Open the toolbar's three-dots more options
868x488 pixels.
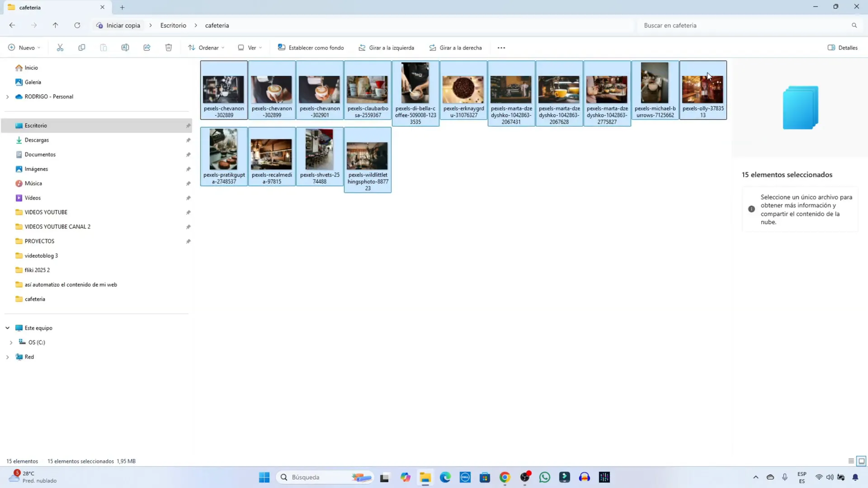(501, 48)
